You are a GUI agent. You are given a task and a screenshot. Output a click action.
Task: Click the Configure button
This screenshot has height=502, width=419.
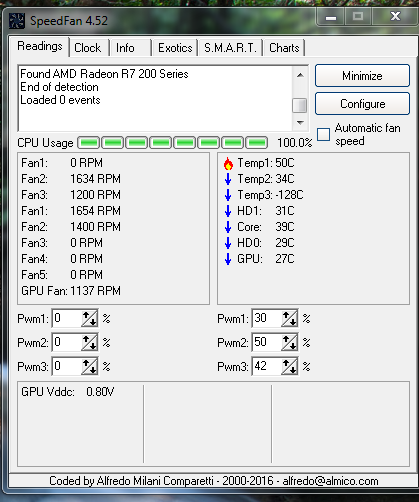click(362, 104)
